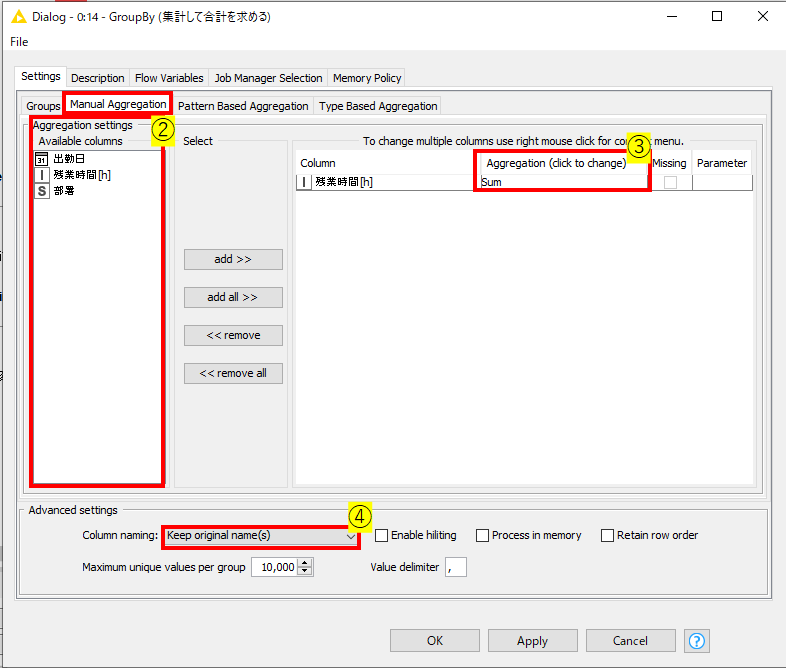Click the Missing column header
The height and width of the screenshot is (668, 786).
pyautogui.click(x=669, y=163)
